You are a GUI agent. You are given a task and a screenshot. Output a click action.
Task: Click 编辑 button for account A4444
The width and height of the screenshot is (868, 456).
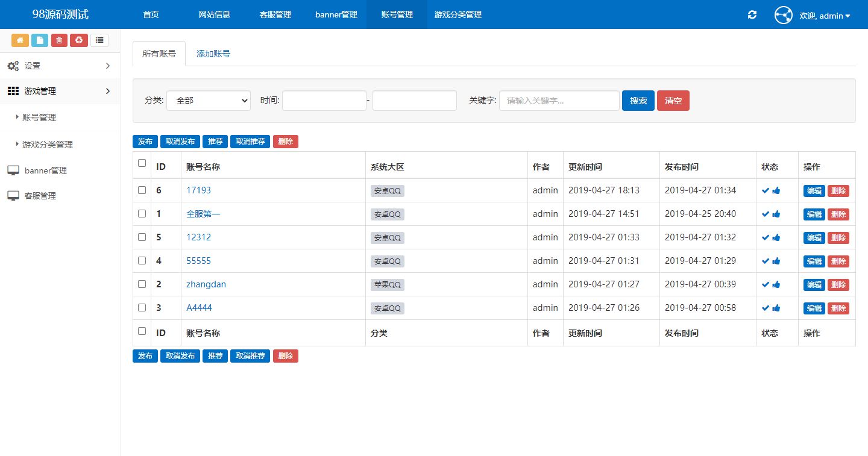pyautogui.click(x=814, y=308)
